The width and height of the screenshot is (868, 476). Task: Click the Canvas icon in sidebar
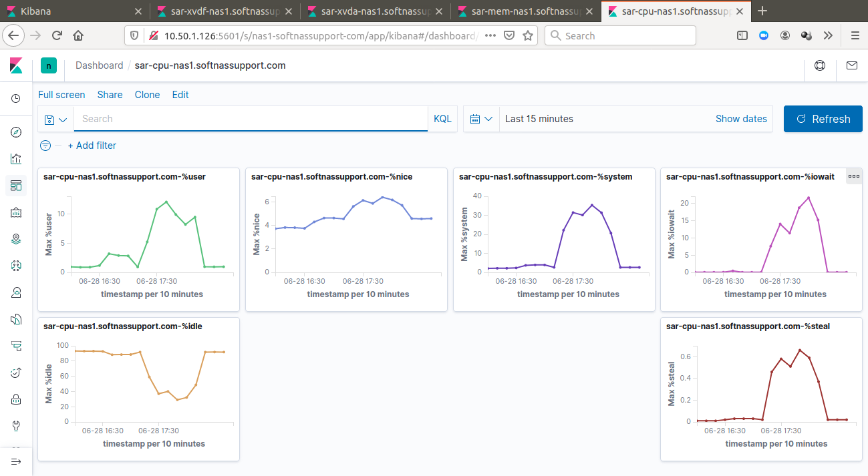point(16,212)
